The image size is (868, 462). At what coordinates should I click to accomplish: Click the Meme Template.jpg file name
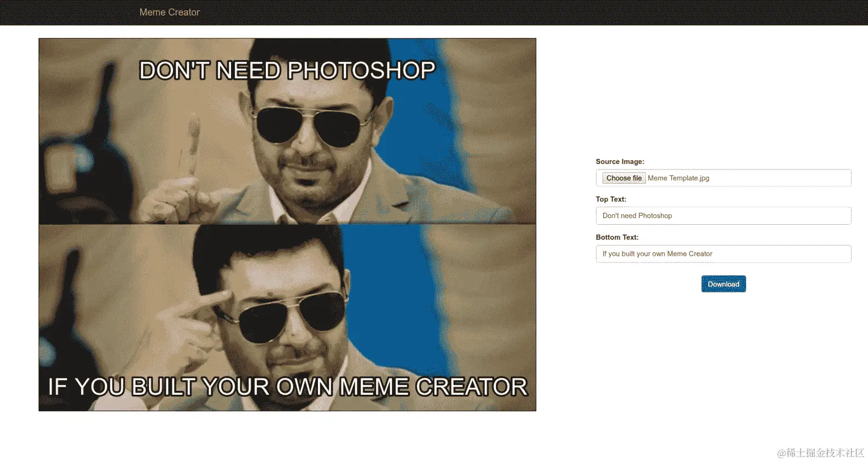click(679, 178)
